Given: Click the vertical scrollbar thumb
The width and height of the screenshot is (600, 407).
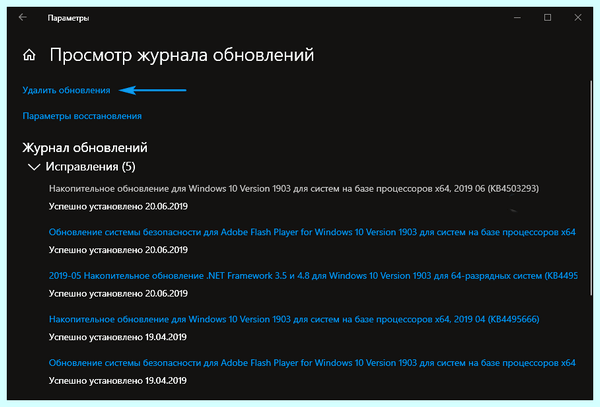Looking at the screenshot, I should (591, 187).
